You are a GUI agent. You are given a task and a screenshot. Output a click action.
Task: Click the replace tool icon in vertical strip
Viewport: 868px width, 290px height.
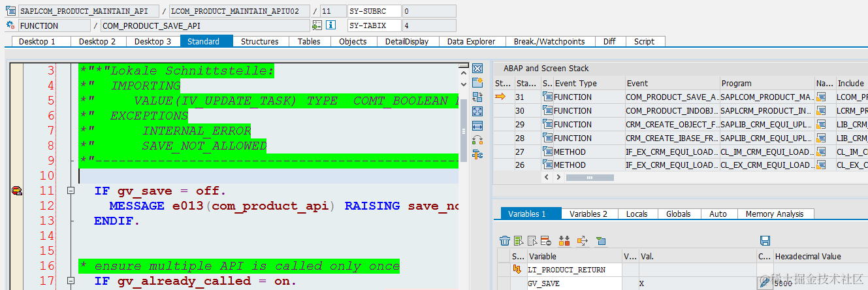click(x=477, y=97)
